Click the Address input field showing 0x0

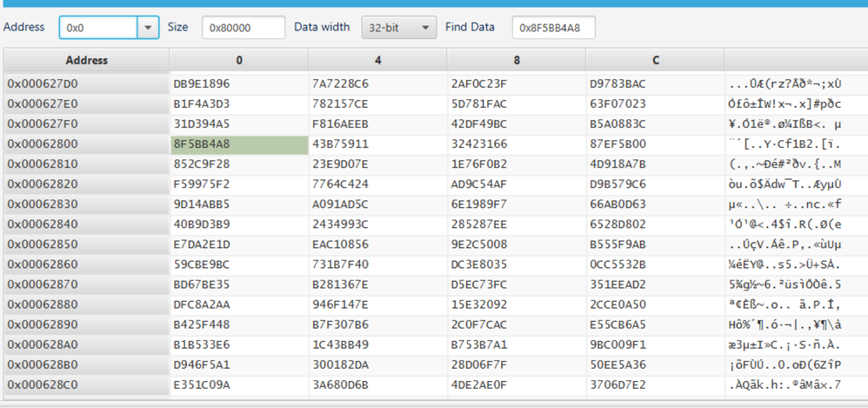(98, 27)
